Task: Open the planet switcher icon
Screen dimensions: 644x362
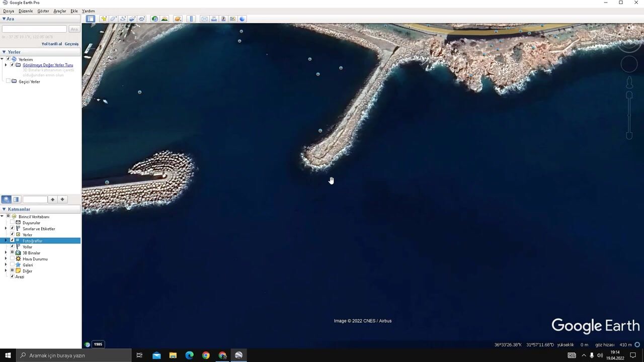Action: coord(178,19)
